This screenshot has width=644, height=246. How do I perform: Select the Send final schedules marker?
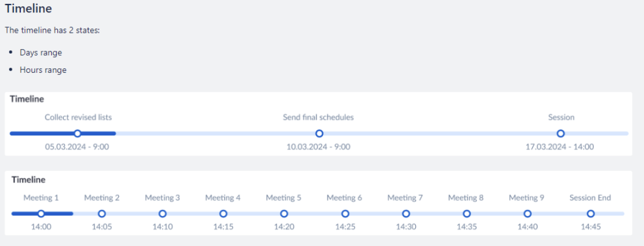pyautogui.click(x=319, y=134)
